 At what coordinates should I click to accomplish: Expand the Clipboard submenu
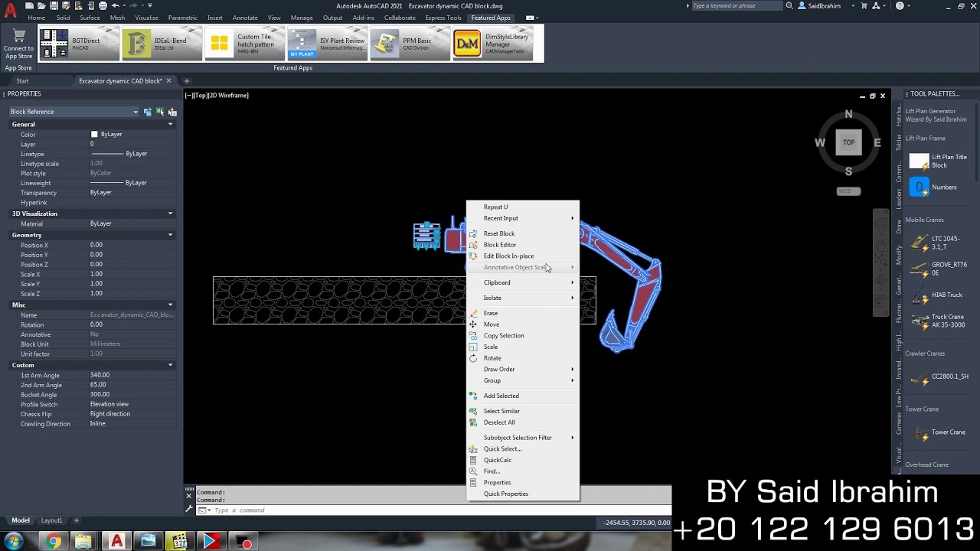click(523, 282)
